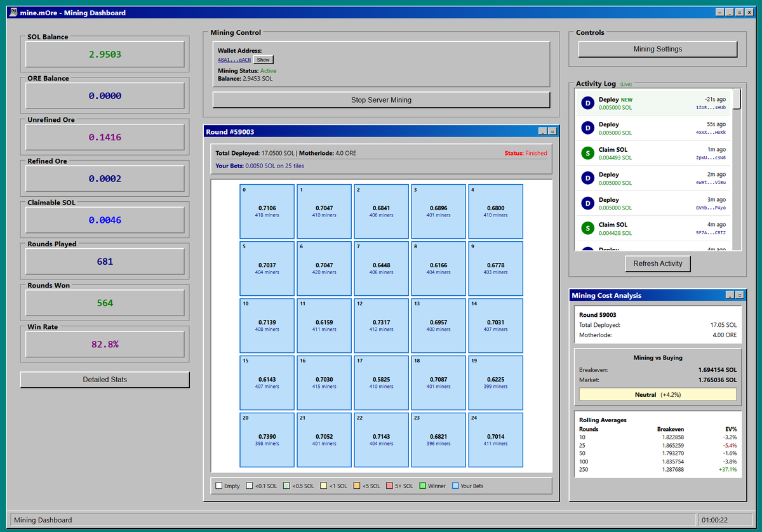762x532 pixels.
Task: Click the Claim SOL icon for 5F7A...CRTZ
Action: pyautogui.click(x=587, y=229)
